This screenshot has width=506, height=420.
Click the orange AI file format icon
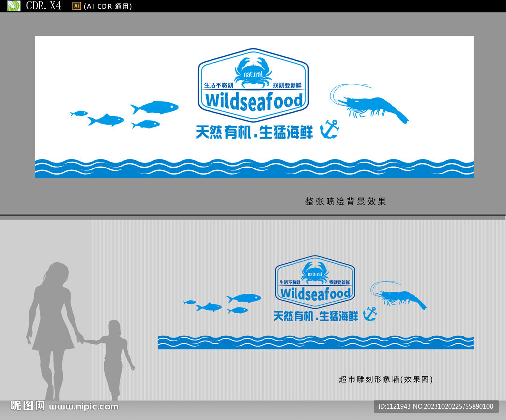click(x=76, y=6)
